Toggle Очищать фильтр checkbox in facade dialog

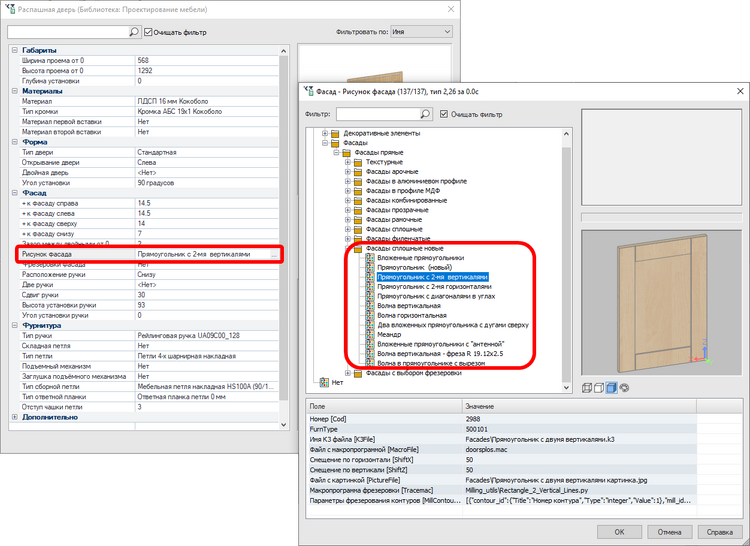444,114
